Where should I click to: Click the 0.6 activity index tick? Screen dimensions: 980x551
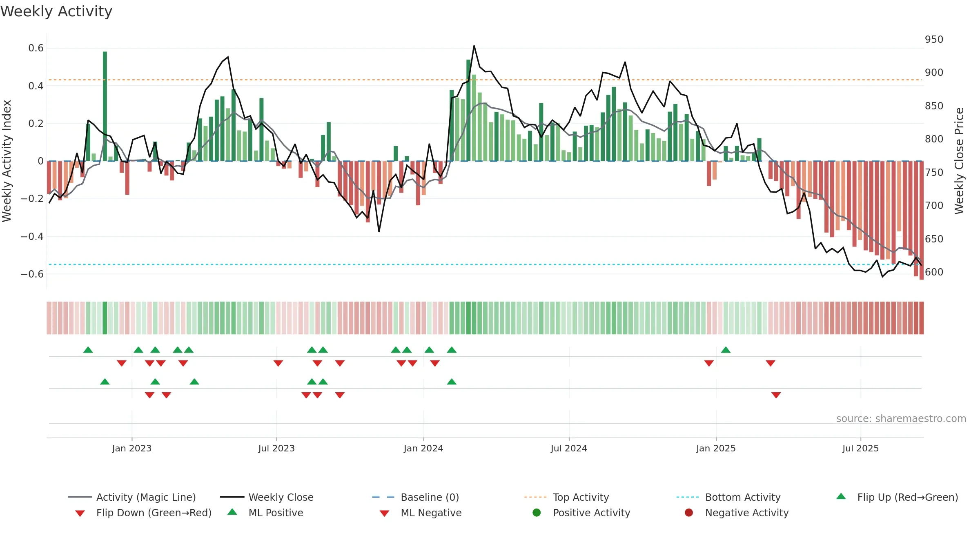click(x=36, y=48)
